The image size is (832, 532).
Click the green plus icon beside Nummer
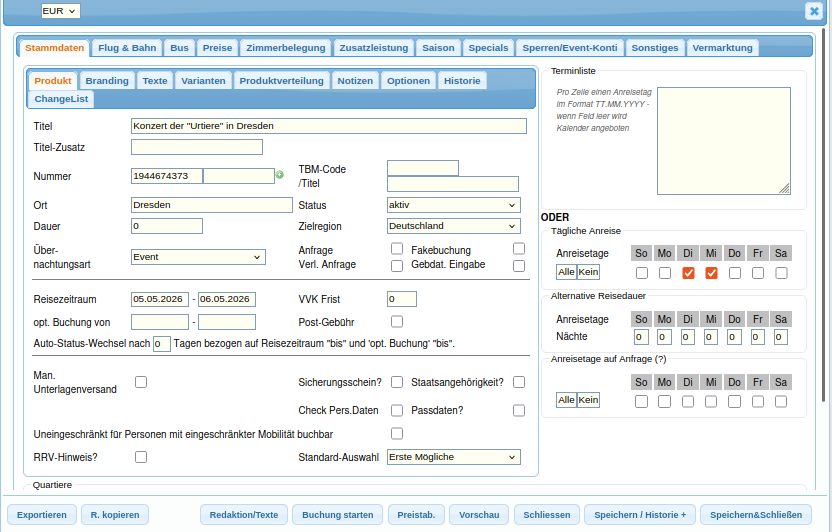click(x=280, y=175)
